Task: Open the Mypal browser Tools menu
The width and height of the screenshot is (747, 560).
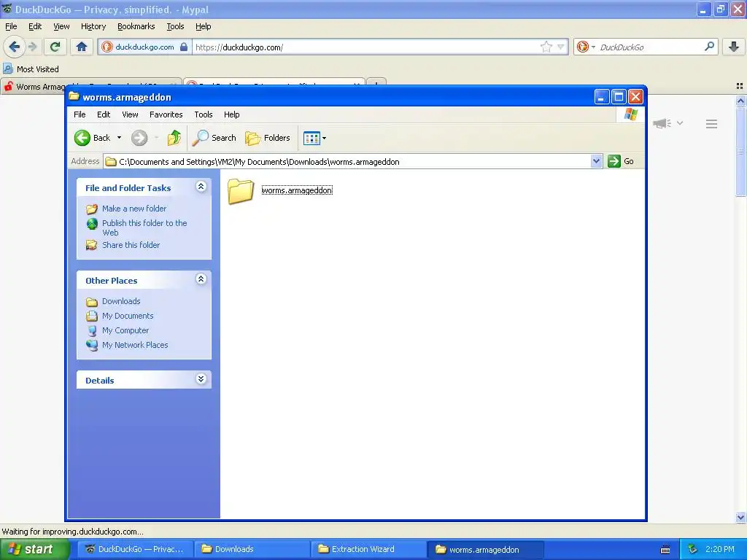Action: coord(175,26)
